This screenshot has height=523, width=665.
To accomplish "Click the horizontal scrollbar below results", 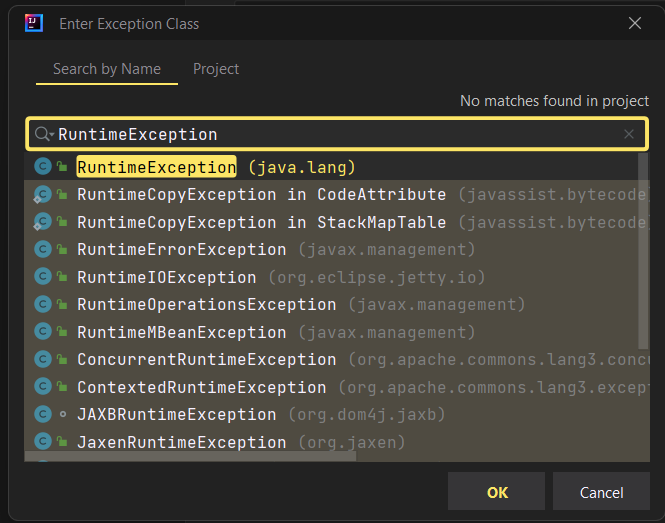I will (x=190, y=456).
